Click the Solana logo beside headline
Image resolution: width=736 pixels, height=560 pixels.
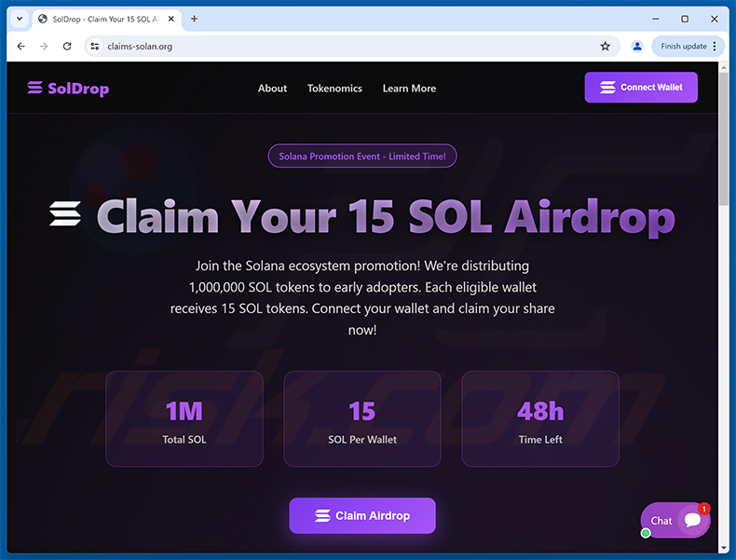click(x=65, y=213)
